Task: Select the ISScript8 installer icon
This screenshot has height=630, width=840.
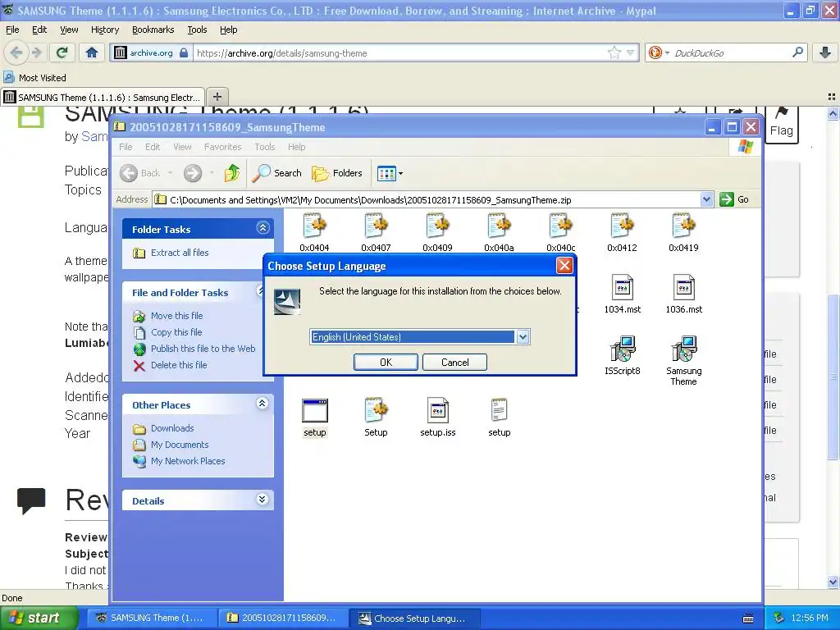Action: 622,355
